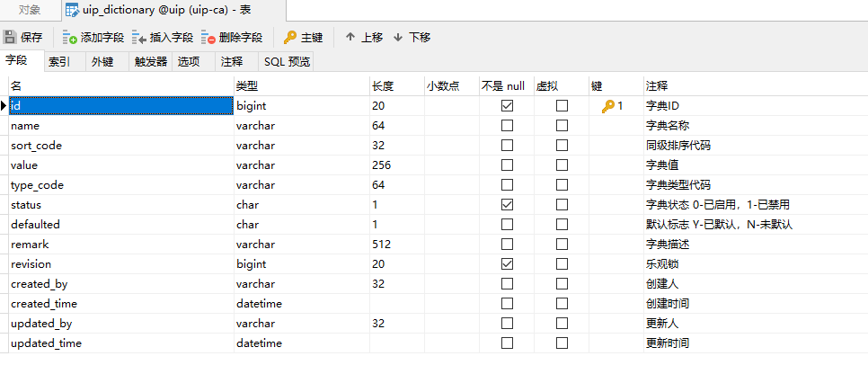
Task: Click the key icon in id row
Action: coord(608,106)
